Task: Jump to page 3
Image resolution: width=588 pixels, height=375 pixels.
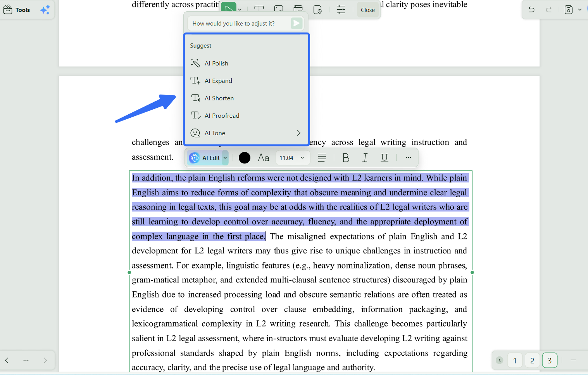Action: (x=550, y=361)
